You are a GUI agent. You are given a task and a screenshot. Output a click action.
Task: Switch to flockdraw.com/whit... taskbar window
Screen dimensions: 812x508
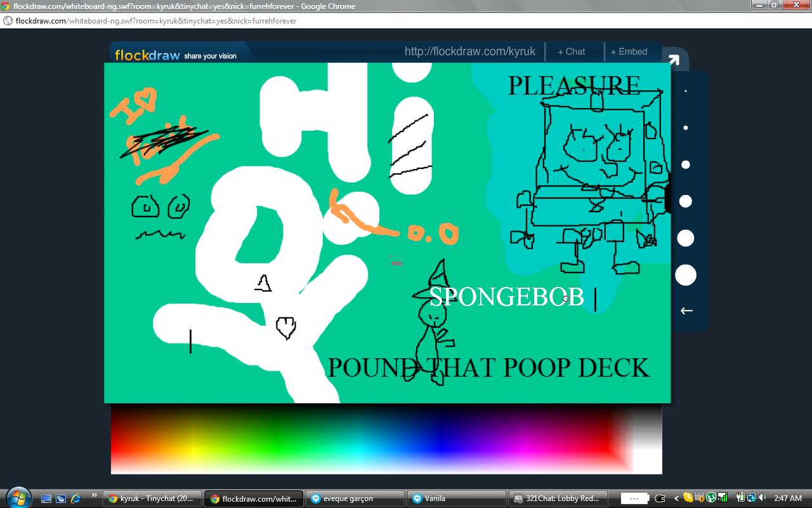[x=254, y=498]
